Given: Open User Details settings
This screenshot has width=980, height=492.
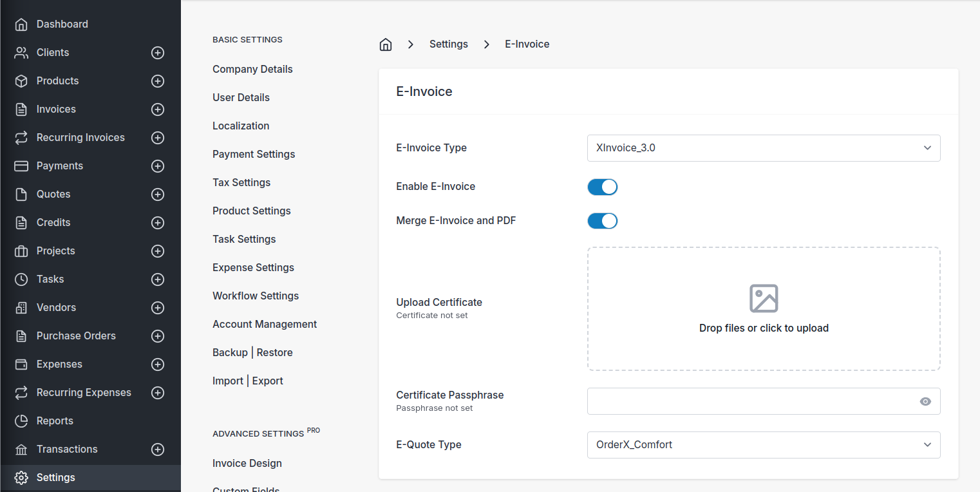Looking at the screenshot, I should tap(241, 97).
